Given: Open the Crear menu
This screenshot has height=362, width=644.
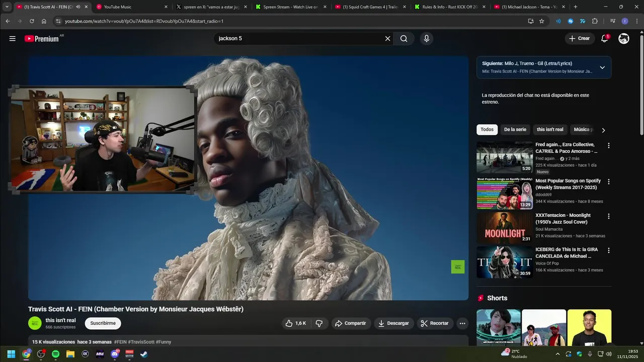Looking at the screenshot, I should tap(579, 38).
